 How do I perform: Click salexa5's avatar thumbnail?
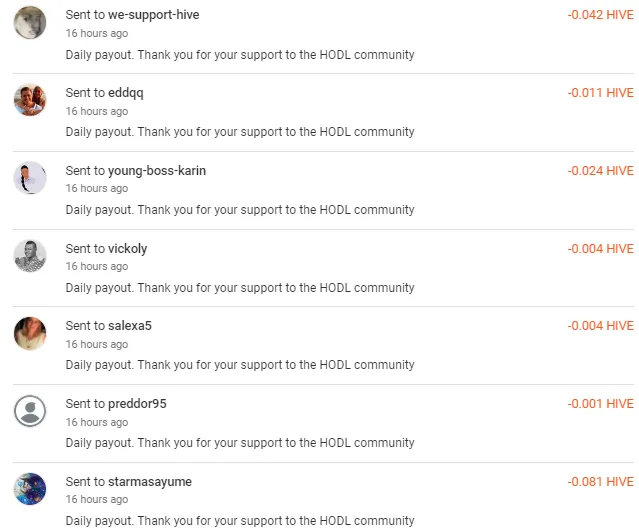[x=30, y=333]
